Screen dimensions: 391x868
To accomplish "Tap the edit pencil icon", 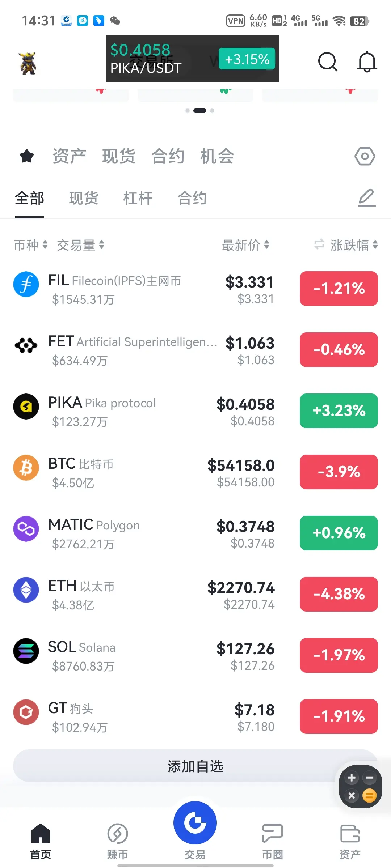I will pos(367,198).
